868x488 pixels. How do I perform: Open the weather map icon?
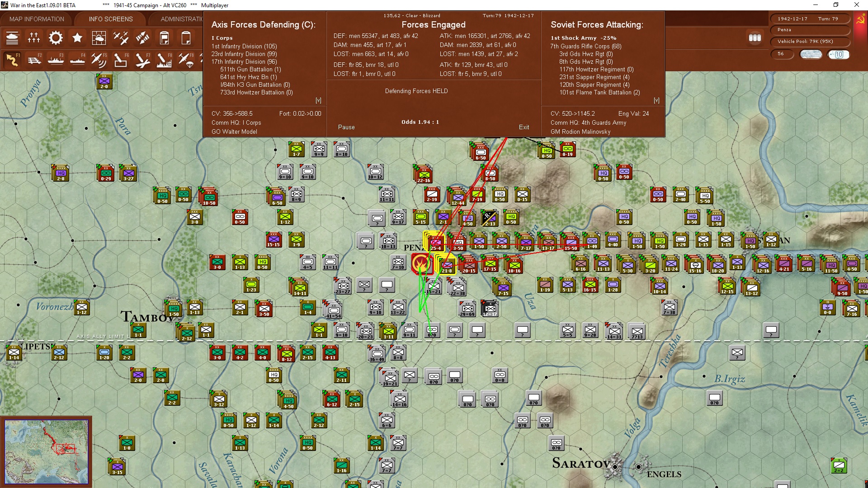click(x=99, y=38)
